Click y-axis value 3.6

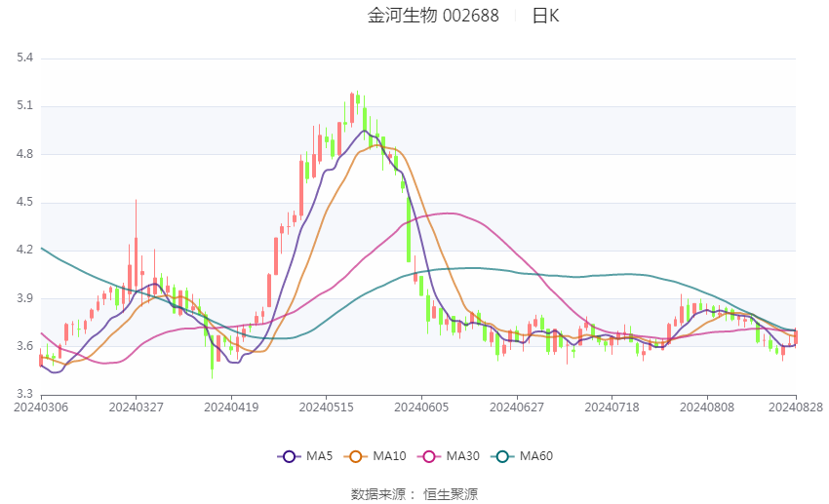[24, 346]
